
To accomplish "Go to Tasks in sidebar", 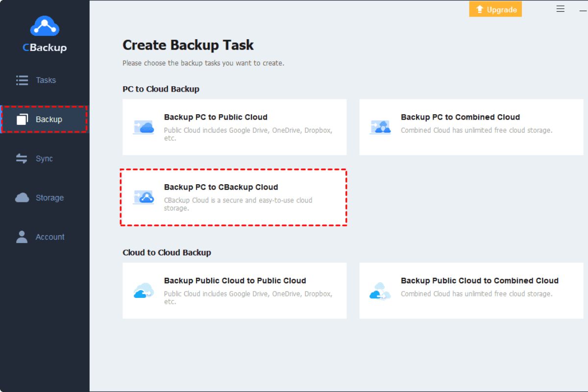I will click(x=45, y=80).
